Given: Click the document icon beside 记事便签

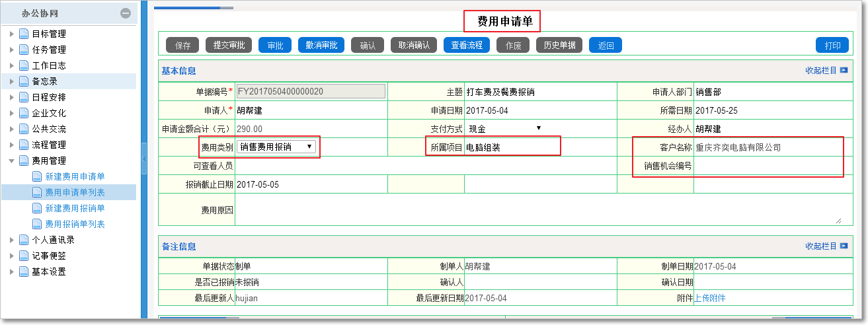Looking at the screenshot, I should point(24,256).
